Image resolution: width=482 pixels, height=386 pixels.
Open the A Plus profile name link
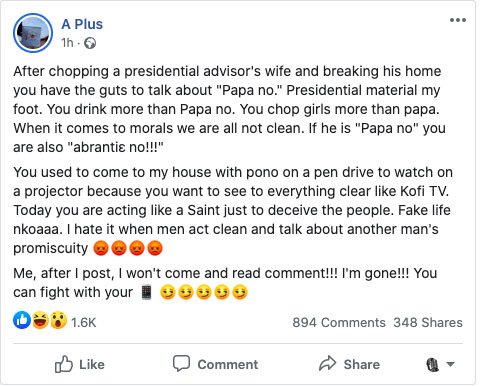82,24
